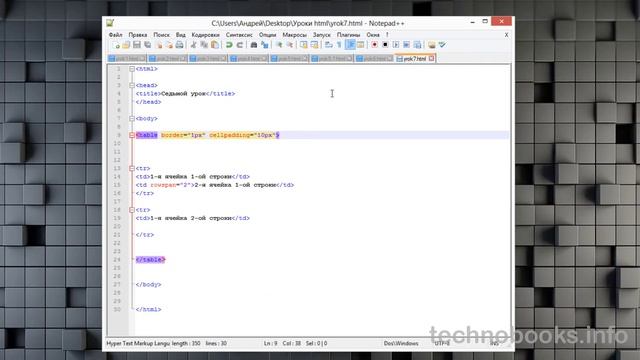The image size is (640, 360).
Task: Open the Запуск menu
Action: coord(322,35)
